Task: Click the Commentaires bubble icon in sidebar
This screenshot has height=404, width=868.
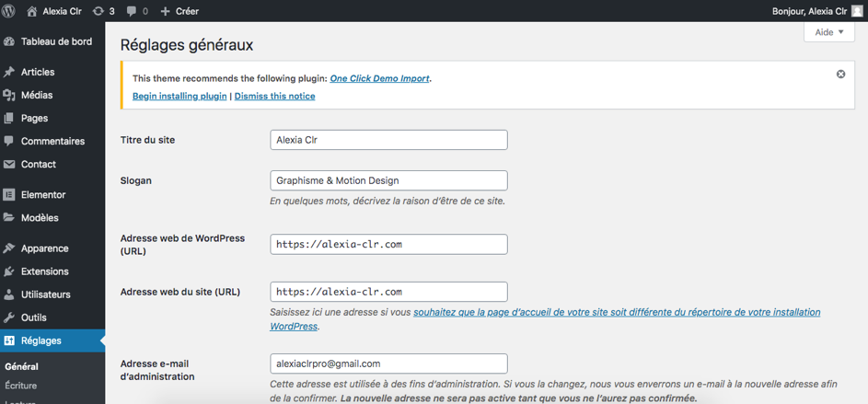Action: pyautogui.click(x=9, y=141)
